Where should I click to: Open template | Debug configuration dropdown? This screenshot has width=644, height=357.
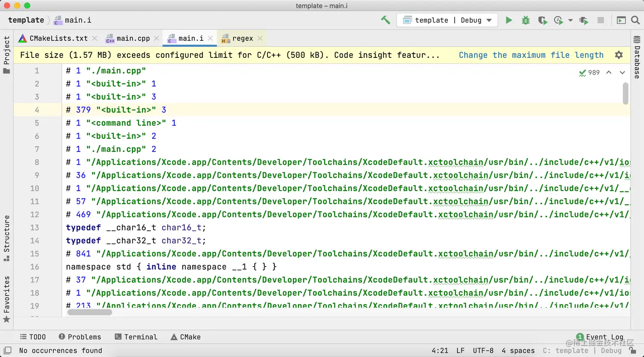pos(447,20)
